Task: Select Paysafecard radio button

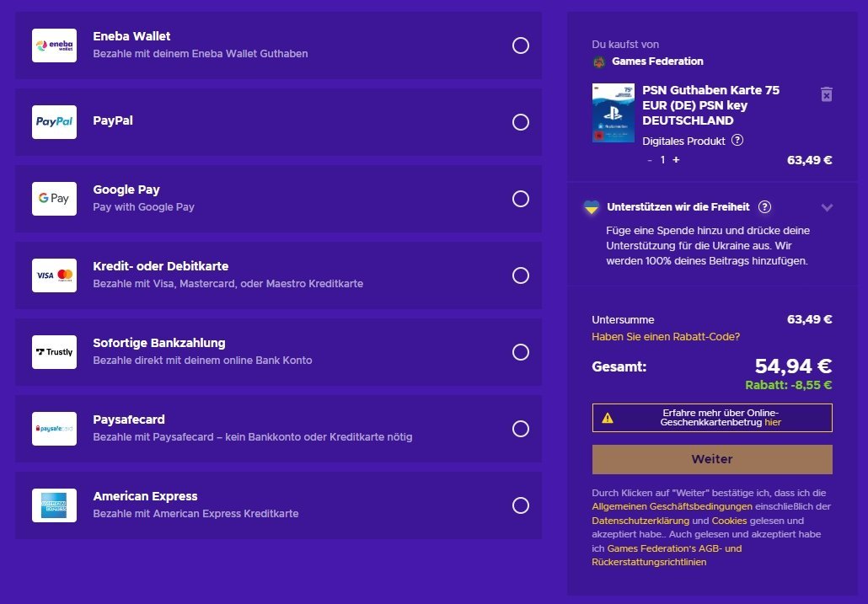Action: click(x=520, y=429)
